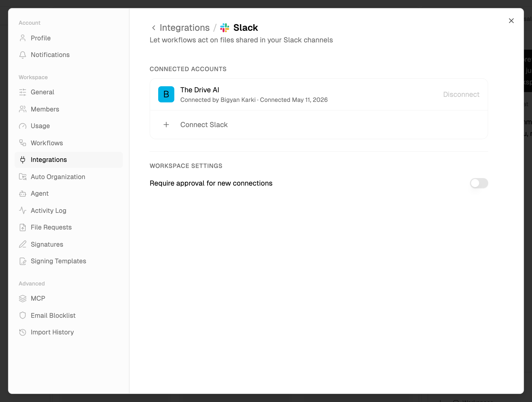Click the Integrations breadcrumb link

(x=185, y=28)
